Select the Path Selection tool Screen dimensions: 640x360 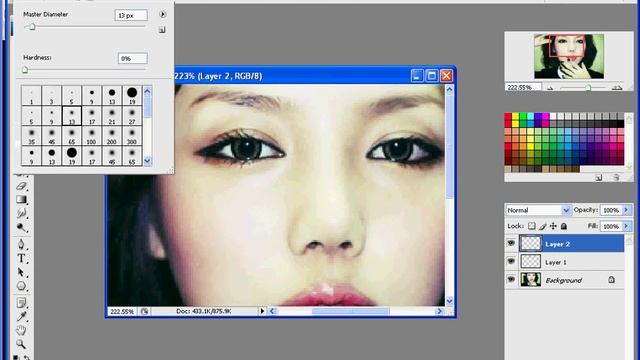pyautogui.click(x=22, y=272)
